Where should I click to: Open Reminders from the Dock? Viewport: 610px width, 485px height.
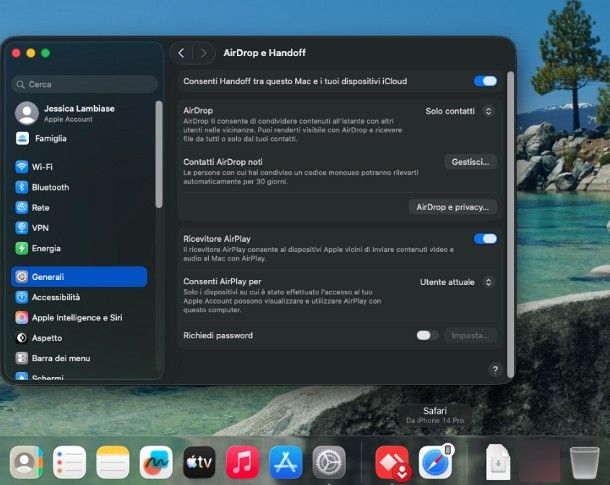[70, 462]
